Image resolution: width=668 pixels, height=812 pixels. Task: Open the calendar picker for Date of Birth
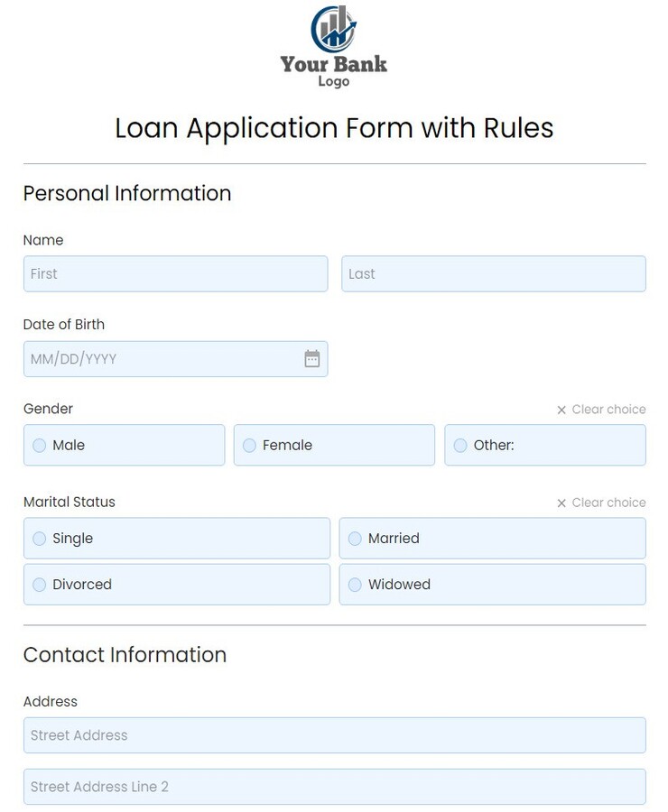(x=311, y=358)
